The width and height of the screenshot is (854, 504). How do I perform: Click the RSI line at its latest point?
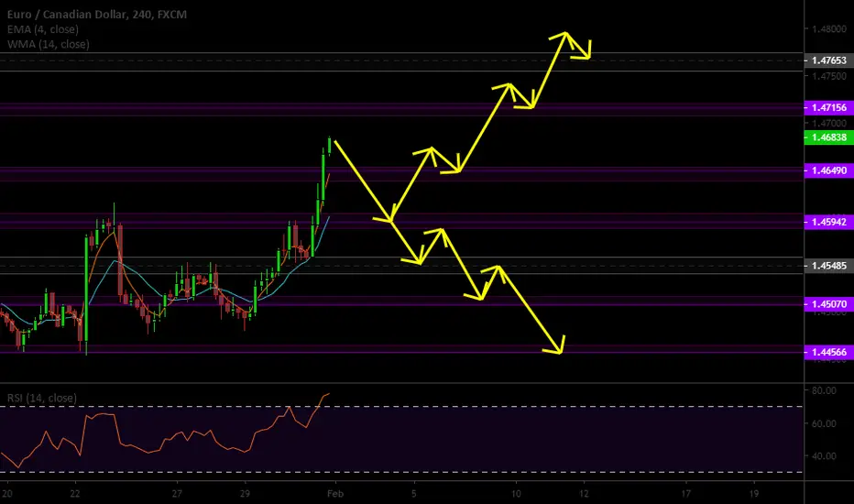coord(328,393)
